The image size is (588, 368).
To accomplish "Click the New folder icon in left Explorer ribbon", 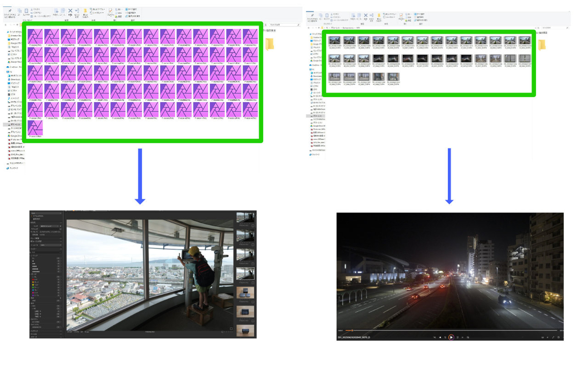I will click(x=85, y=12).
